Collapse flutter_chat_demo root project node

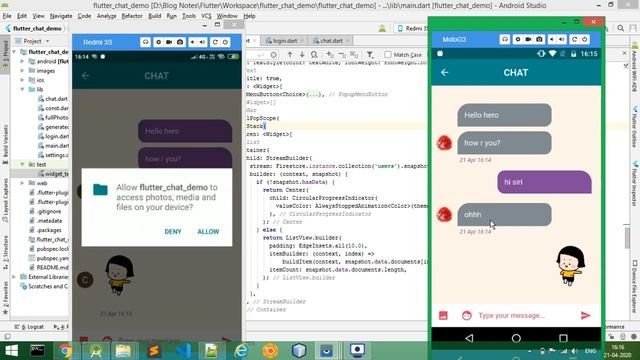click(x=15, y=52)
